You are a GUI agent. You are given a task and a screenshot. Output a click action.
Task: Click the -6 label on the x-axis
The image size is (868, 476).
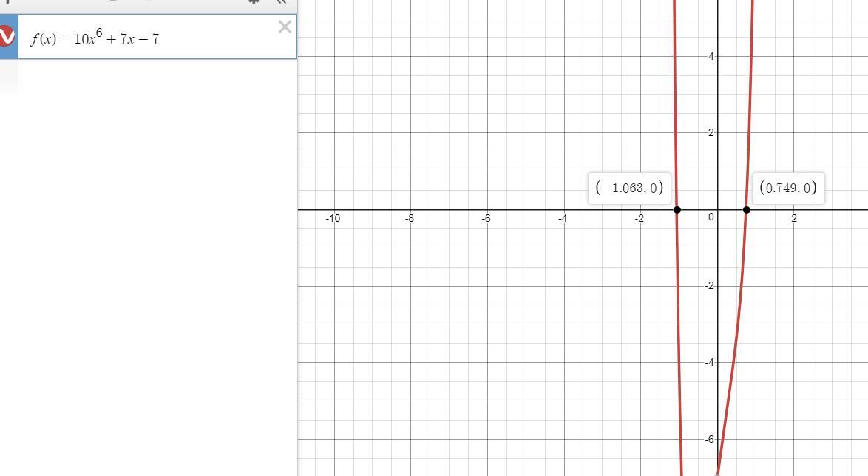tap(486, 218)
